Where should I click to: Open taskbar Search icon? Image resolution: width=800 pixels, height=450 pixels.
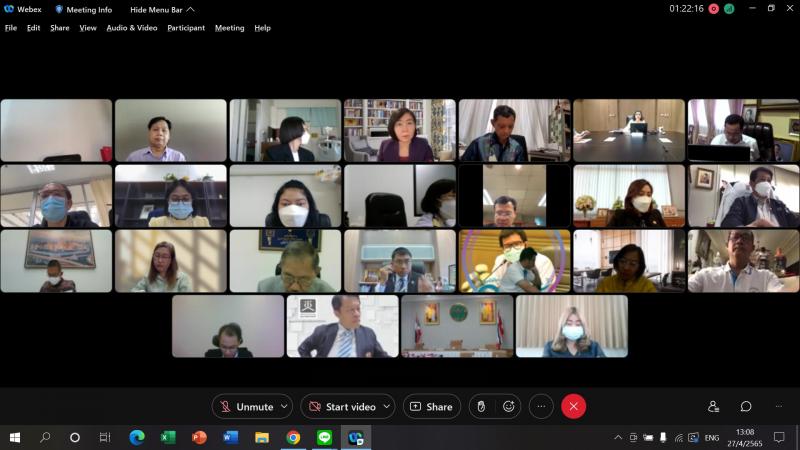click(x=45, y=437)
